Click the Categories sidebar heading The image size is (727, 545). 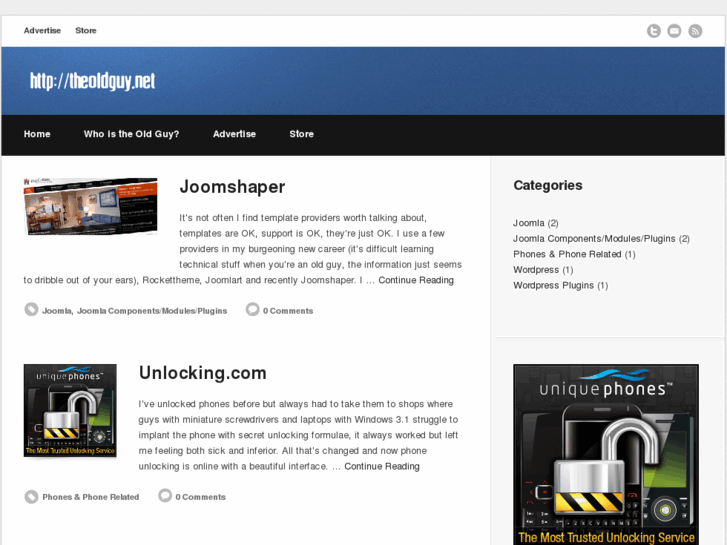pyautogui.click(x=548, y=186)
